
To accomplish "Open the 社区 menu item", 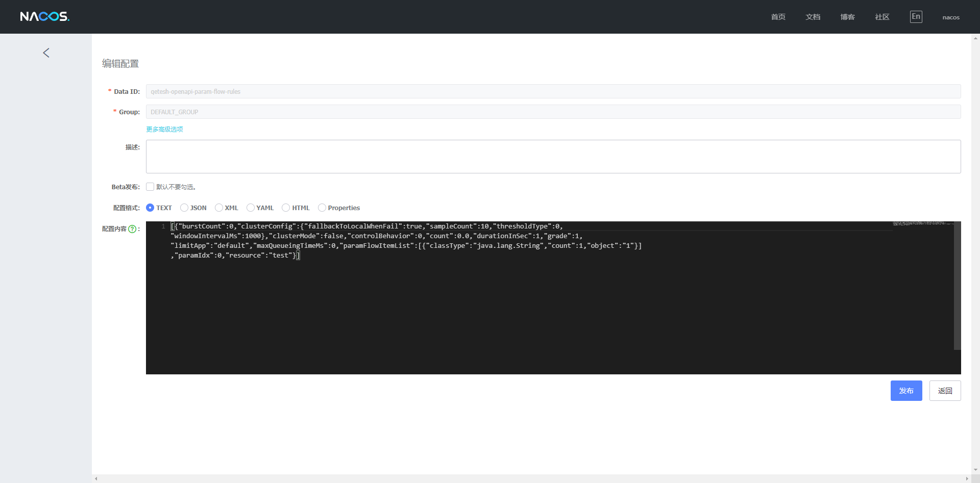I will click(x=882, y=17).
